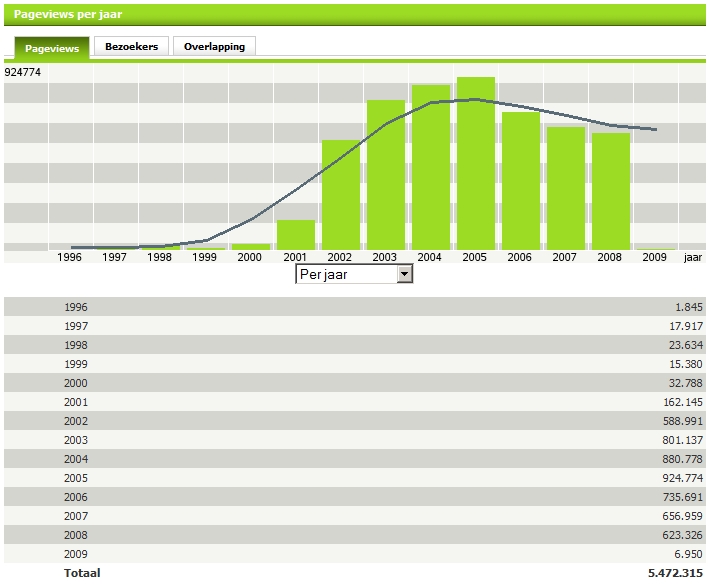Viewport: 709px width, 584px height.
Task: Open the Per jaar dropdown arrow
Action: click(x=404, y=274)
